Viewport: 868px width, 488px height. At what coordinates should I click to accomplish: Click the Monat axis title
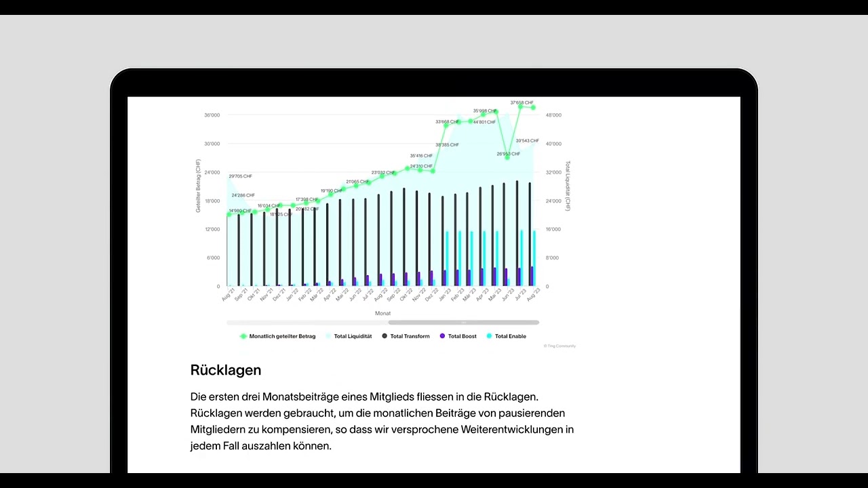pos(382,313)
